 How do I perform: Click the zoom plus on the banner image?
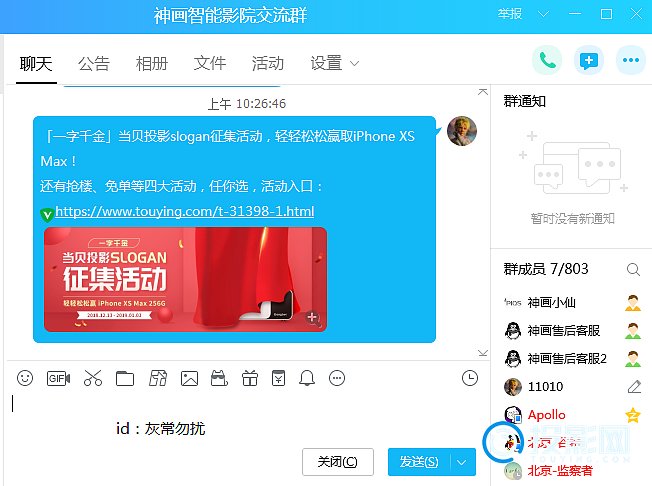(x=312, y=318)
